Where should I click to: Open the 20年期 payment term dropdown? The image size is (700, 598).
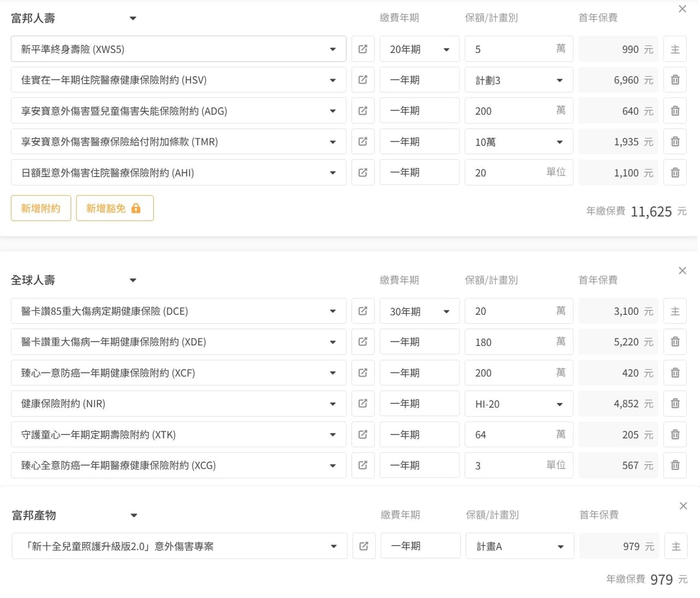point(419,49)
